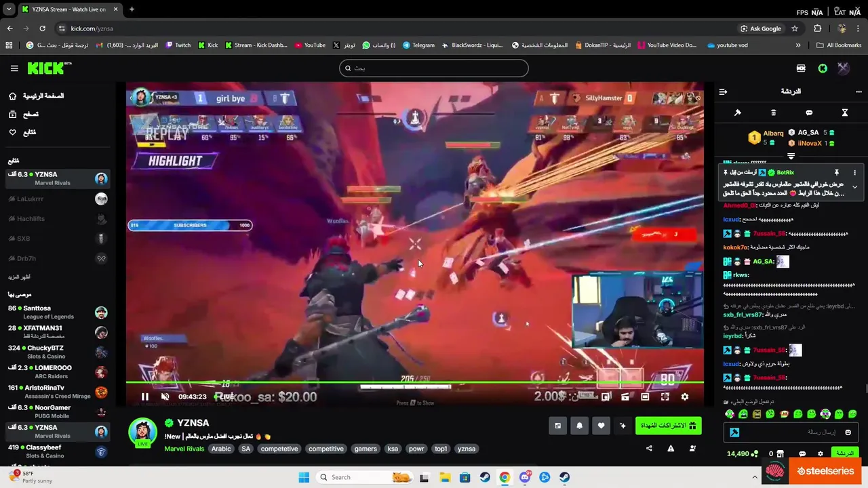Open AristoRinaTv channel avatar
Viewport: 868px width, 488px height.
click(101, 392)
